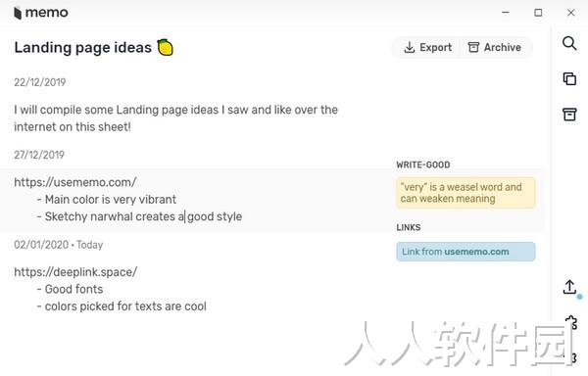Screen dimensions: 588x376
Task: Click the upload share icon in sidebar
Action: tap(569, 287)
